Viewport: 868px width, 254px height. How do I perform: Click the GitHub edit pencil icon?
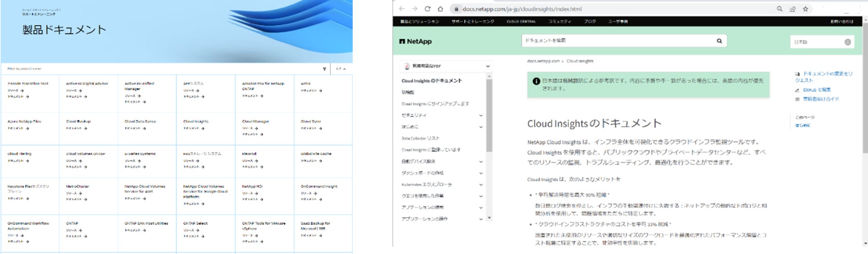[x=797, y=90]
